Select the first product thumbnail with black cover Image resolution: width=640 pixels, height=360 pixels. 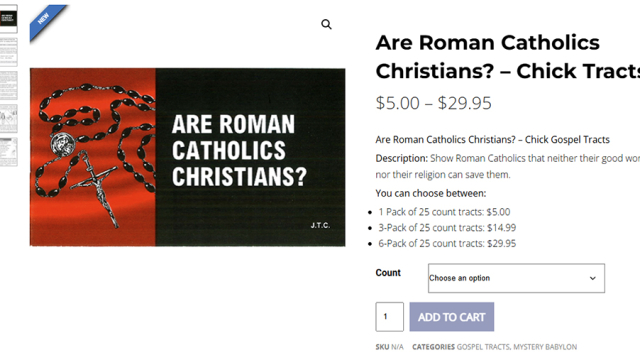tap(9, 19)
